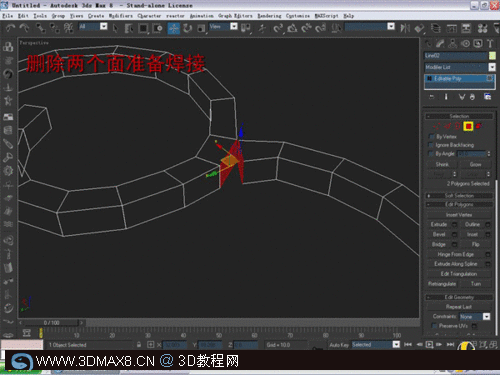Image resolution: width=500 pixels, height=375 pixels.
Task: Toggle absolute transform type-in mode icon
Action: click(150, 345)
